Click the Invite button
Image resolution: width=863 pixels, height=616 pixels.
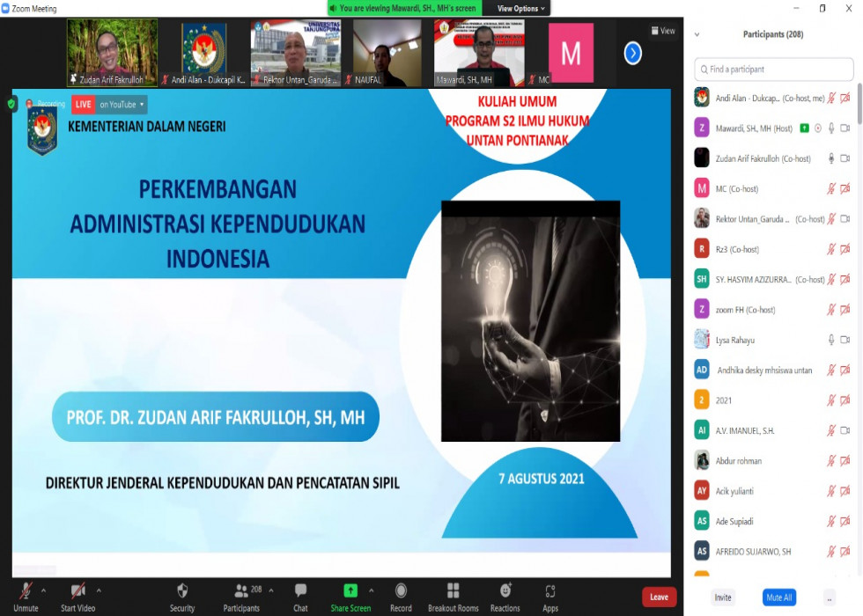[x=723, y=598]
